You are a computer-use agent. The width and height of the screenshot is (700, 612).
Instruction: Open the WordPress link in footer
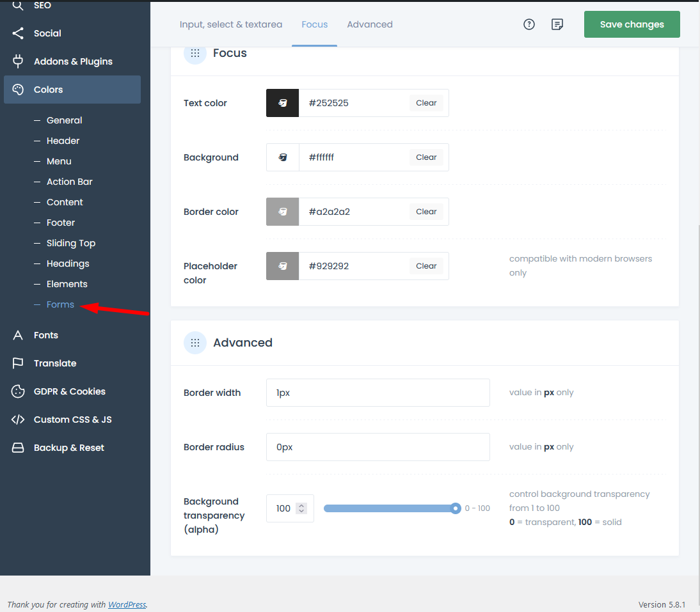(x=127, y=604)
